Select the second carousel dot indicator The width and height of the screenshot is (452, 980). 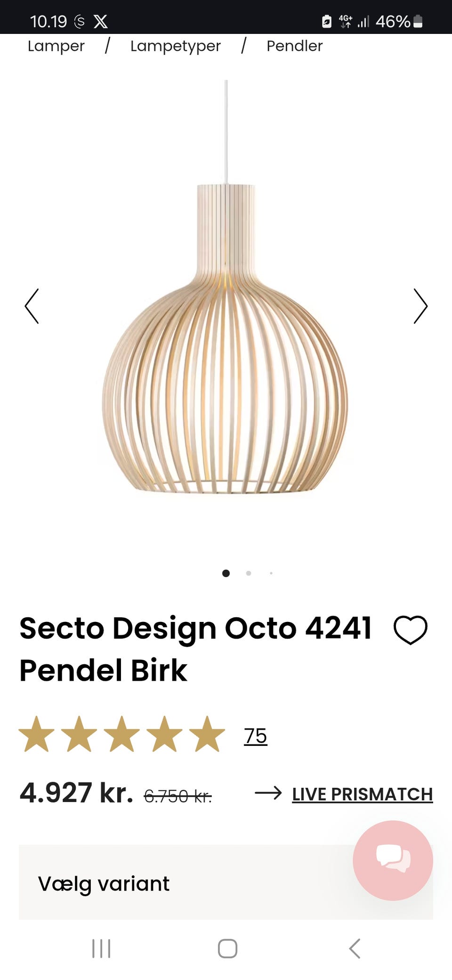click(249, 573)
